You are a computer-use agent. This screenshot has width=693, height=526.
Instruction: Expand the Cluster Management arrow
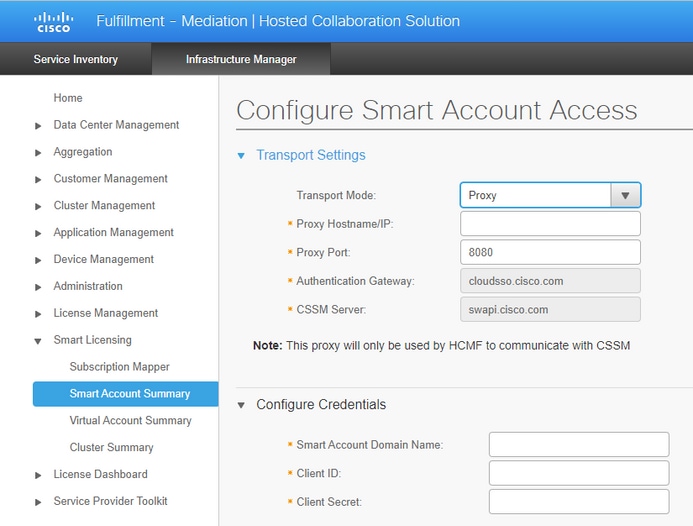(38, 206)
